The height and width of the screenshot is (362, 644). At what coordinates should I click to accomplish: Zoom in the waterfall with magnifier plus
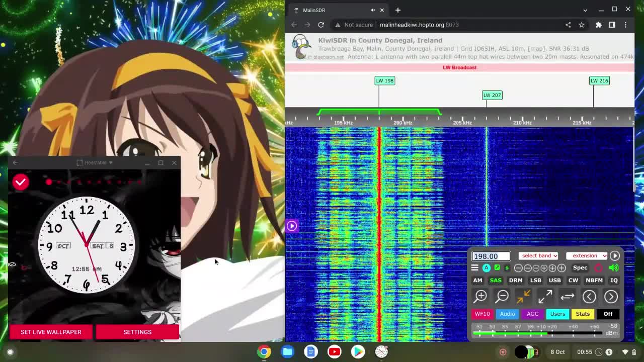[x=480, y=297]
